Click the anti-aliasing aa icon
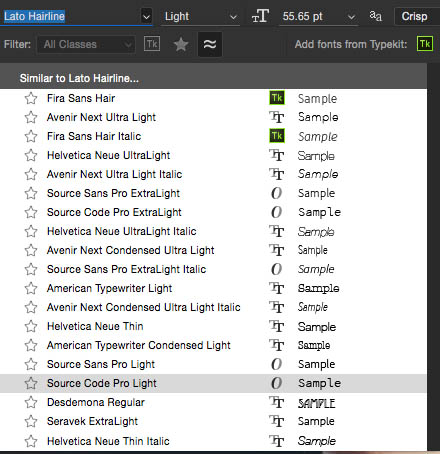 [376, 16]
